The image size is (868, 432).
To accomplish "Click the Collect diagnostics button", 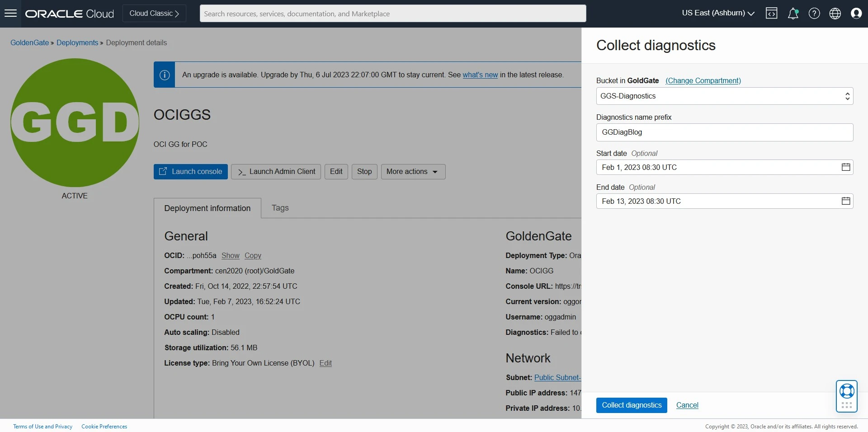I will 632,405.
